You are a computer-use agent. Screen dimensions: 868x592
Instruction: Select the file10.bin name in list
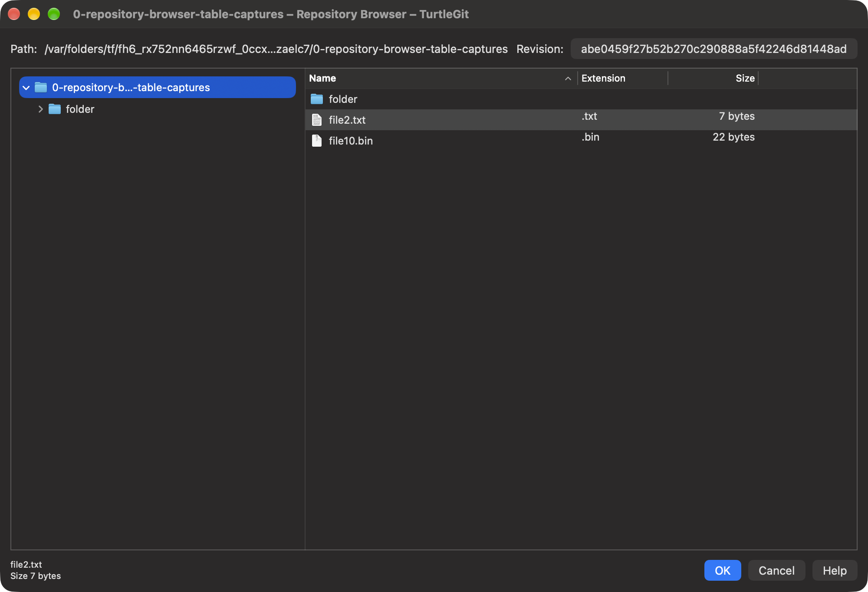click(x=351, y=141)
